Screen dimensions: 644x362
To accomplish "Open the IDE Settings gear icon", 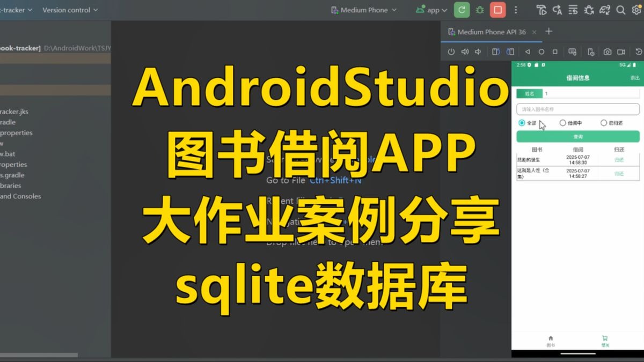I will pyautogui.click(x=636, y=9).
